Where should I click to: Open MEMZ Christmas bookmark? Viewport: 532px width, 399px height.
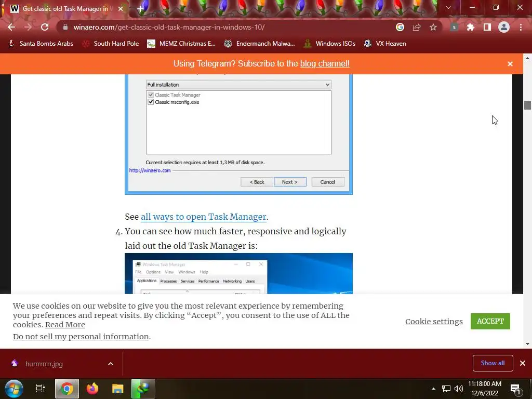[181, 44]
